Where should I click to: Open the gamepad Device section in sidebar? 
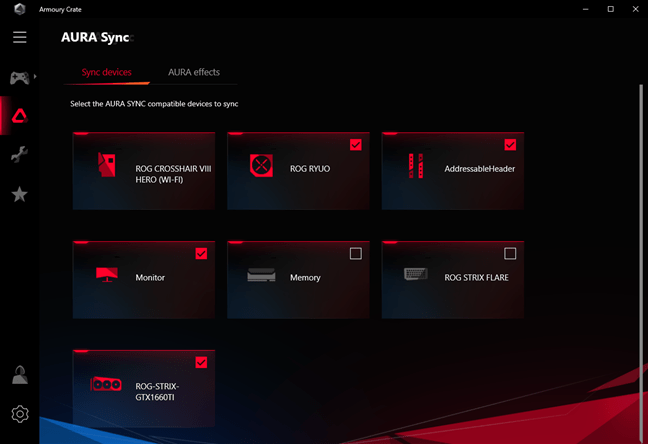click(x=19, y=77)
